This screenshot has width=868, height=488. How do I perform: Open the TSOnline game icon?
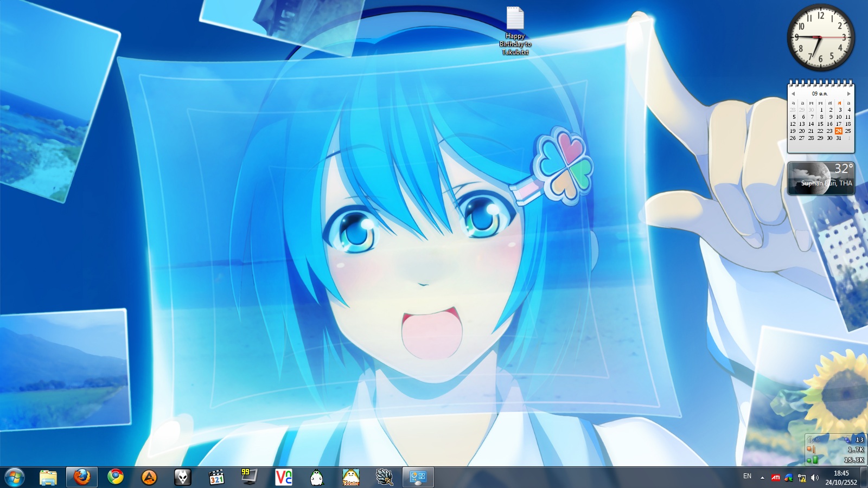click(x=351, y=477)
